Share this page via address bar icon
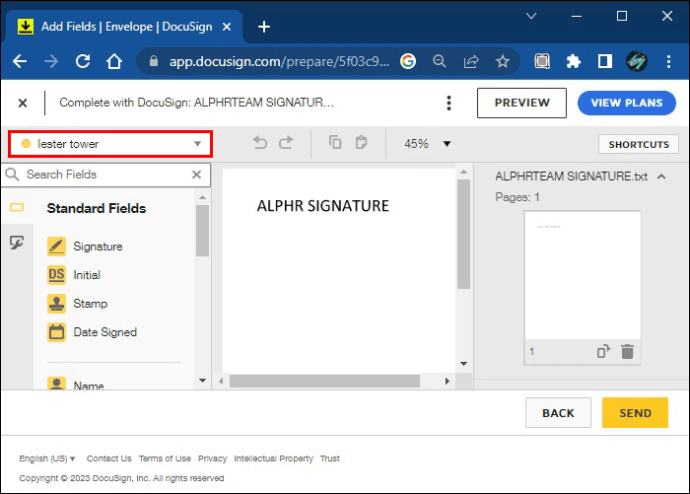Image resolution: width=690 pixels, height=494 pixels. pos(471,61)
